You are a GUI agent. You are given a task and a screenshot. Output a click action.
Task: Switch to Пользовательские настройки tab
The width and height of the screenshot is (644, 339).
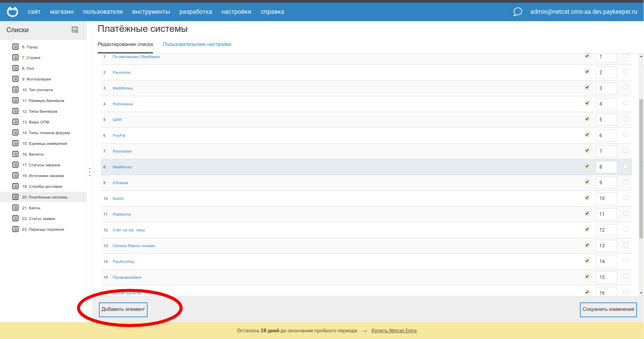[197, 44]
